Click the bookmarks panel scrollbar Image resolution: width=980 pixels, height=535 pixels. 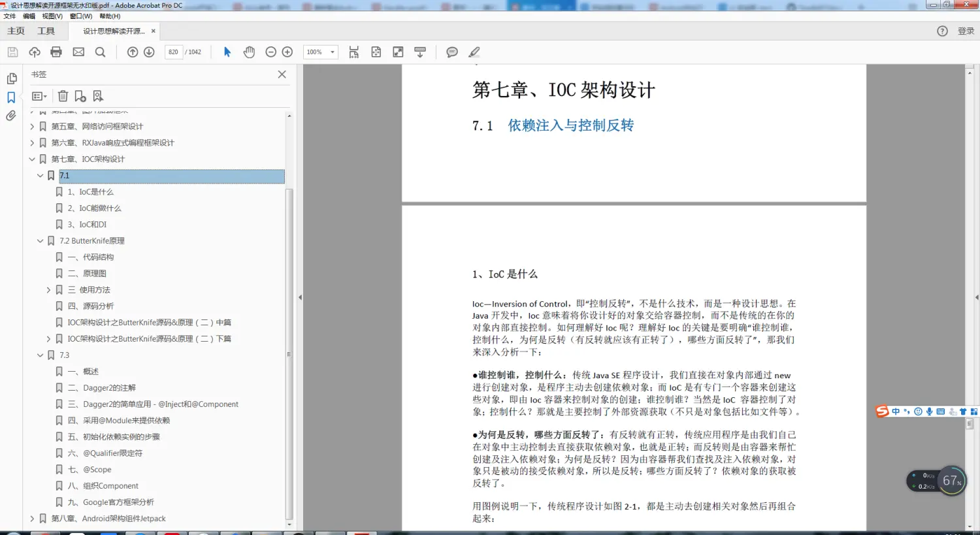289,353
